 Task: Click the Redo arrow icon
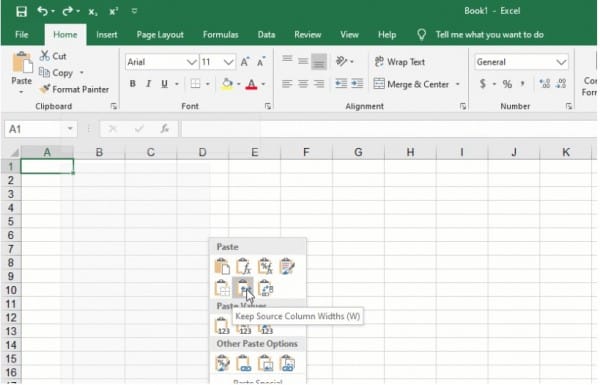tap(67, 11)
